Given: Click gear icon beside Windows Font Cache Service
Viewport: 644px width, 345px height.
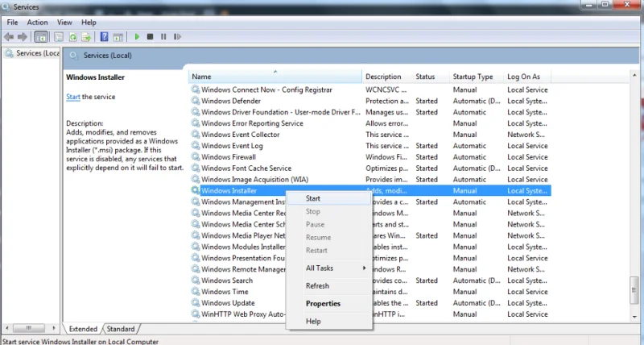Looking at the screenshot, I should click(196, 168).
